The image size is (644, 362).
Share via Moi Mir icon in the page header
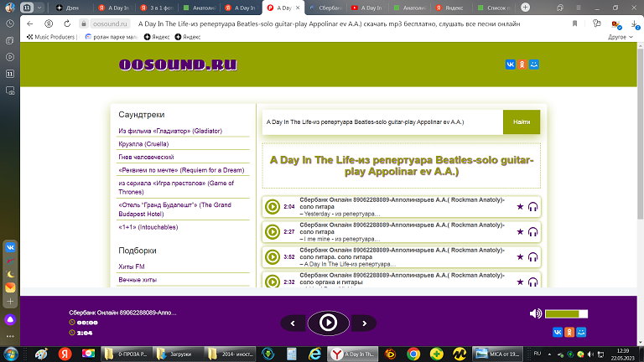coord(534,65)
